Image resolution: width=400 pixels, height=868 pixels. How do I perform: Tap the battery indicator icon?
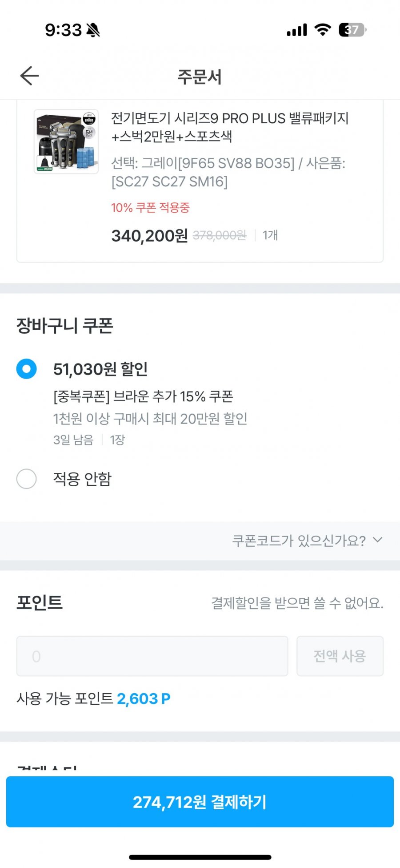click(x=352, y=30)
